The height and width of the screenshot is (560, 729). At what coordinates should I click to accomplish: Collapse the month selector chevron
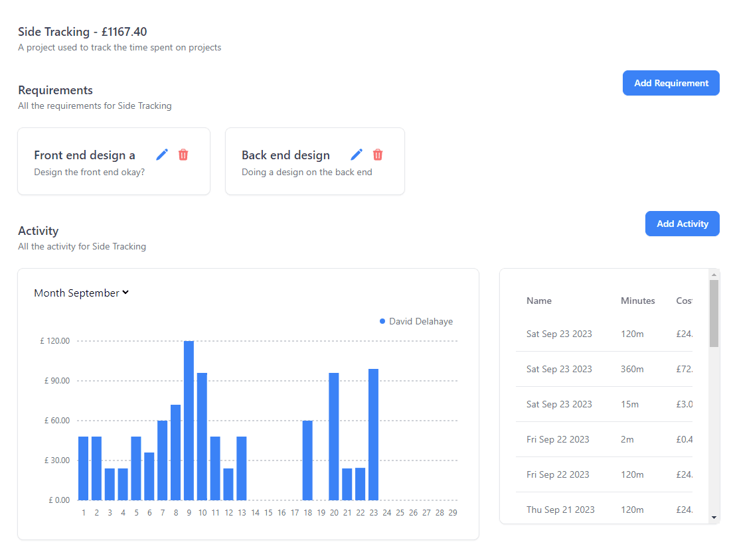[124, 293]
